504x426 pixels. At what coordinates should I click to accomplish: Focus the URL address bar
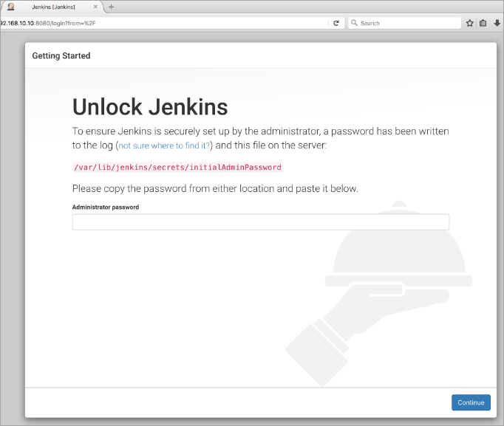[x=164, y=23]
